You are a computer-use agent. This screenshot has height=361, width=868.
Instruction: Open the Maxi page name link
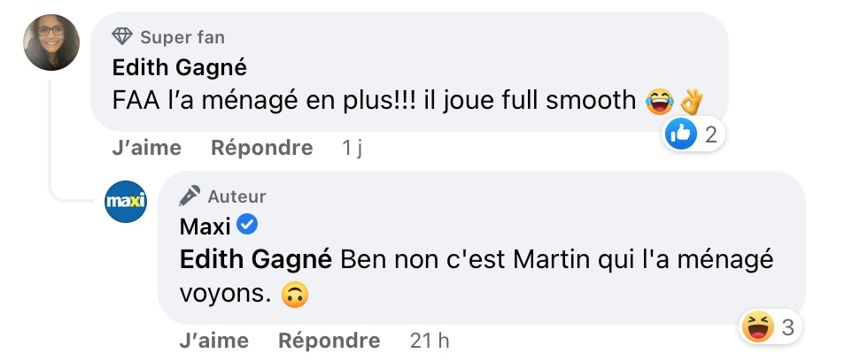[205, 227]
